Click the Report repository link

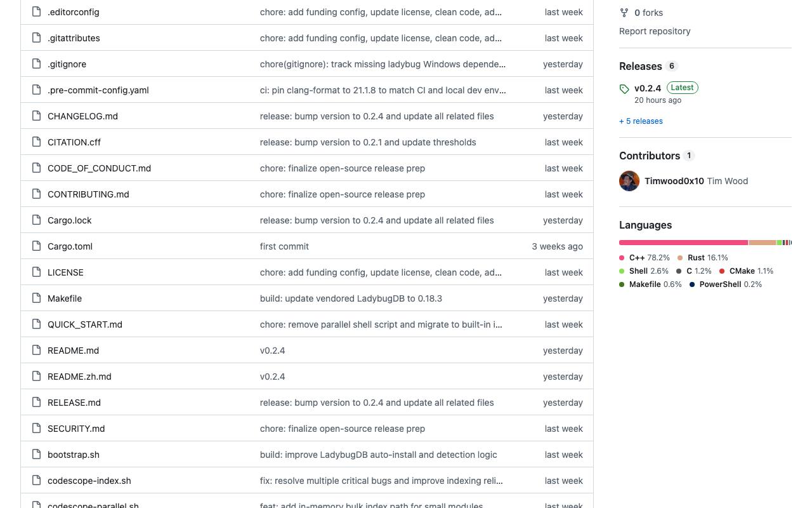655,31
